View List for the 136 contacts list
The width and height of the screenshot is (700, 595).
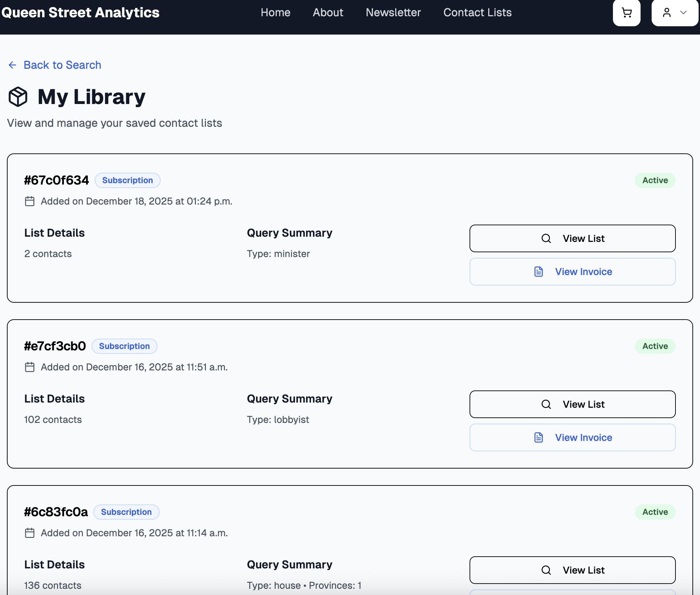pos(572,570)
